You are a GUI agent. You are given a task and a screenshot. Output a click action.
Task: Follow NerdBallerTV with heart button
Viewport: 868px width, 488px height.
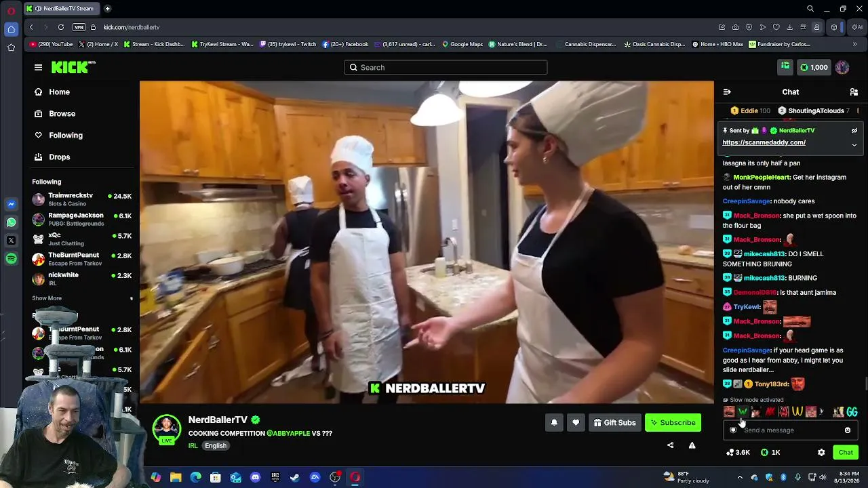point(576,422)
